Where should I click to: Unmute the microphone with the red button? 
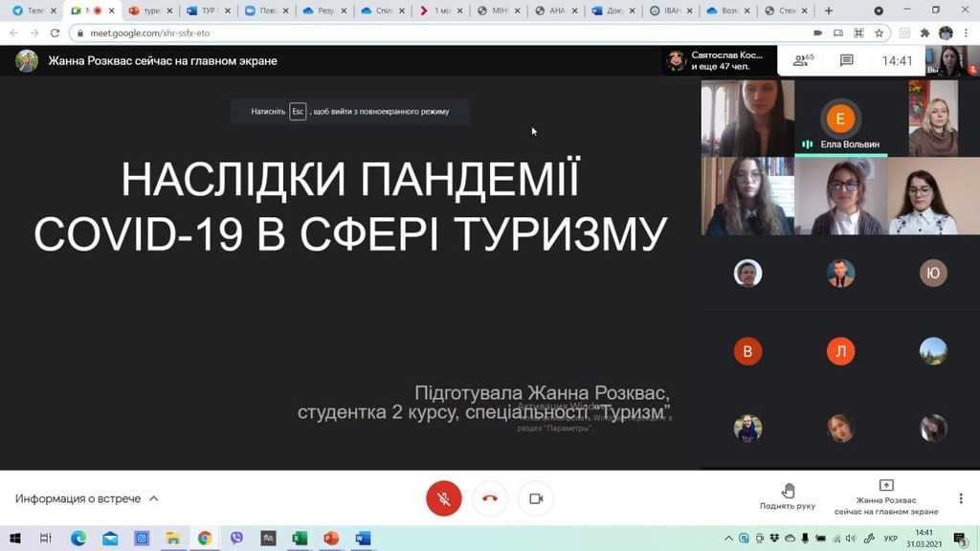point(443,498)
